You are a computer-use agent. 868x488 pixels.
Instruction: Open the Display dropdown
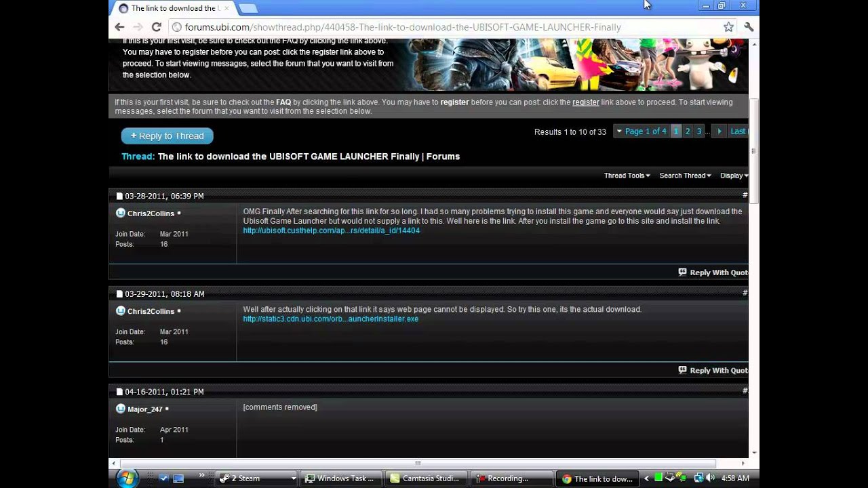click(x=734, y=176)
